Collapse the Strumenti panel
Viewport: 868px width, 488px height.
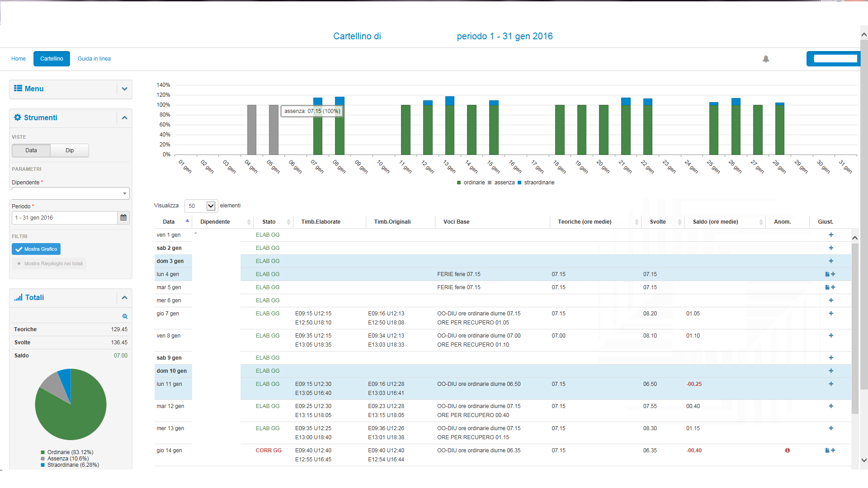pyautogui.click(x=125, y=118)
